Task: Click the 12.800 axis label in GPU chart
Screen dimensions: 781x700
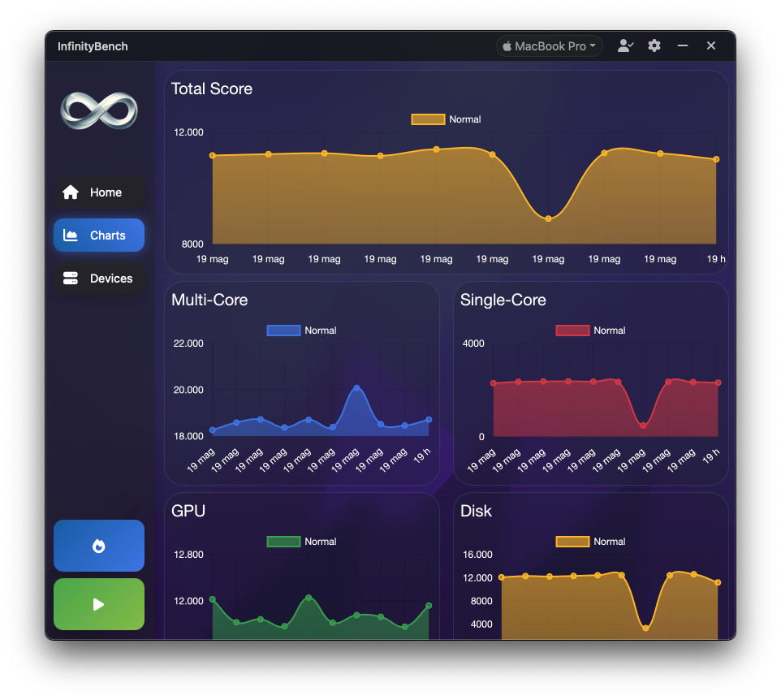Action: 188,555
